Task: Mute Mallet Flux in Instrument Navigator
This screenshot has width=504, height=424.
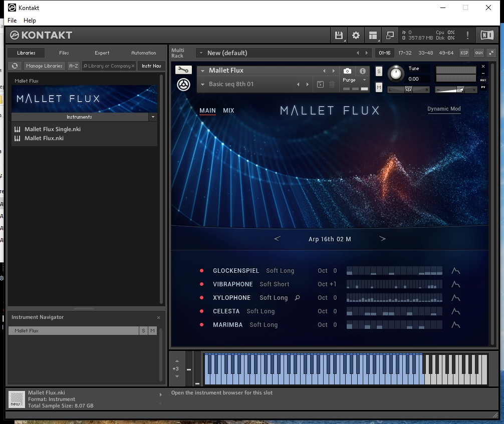Action: tap(152, 330)
